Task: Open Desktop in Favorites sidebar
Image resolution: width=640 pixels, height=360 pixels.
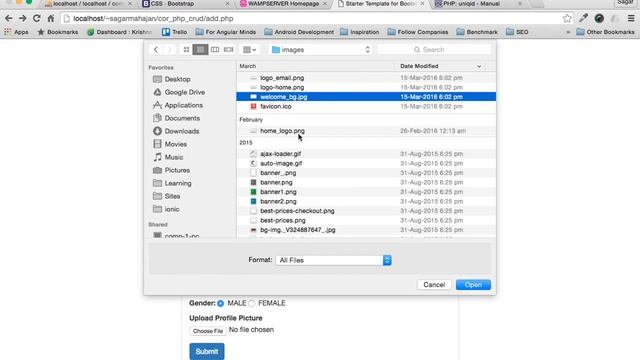Action: point(171,79)
